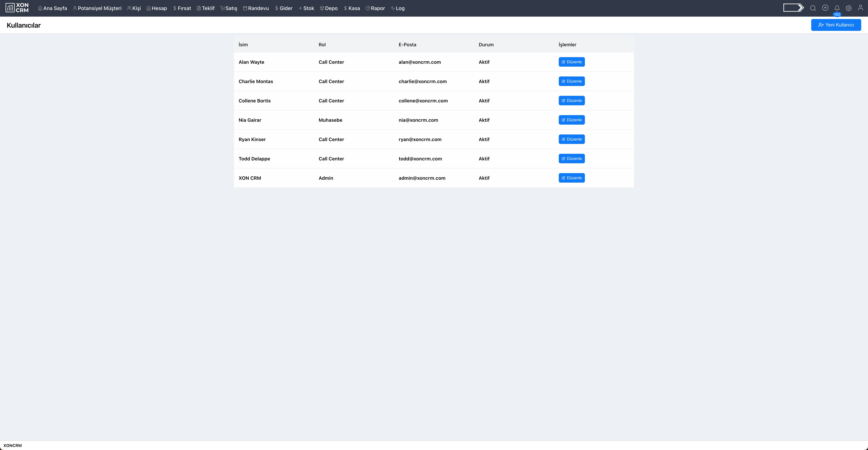Open the Rapor section
This screenshot has height=450, width=868.
(x=375, y=8)
